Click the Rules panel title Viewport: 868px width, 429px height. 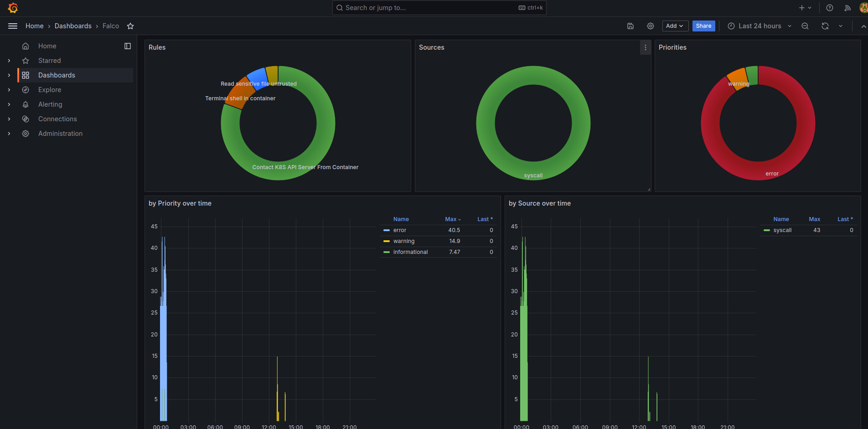pos(157,47)
